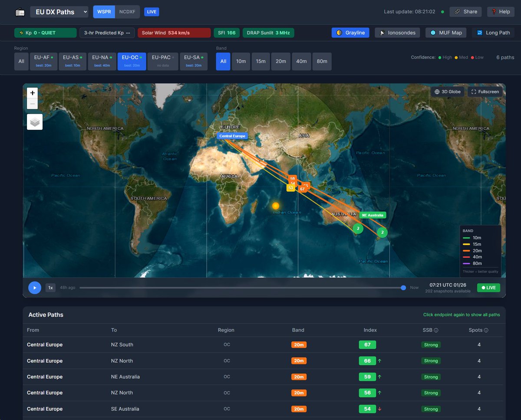Play the timeline animation
The width and height of the screenshot is (521, 420).
click(35, 288)
